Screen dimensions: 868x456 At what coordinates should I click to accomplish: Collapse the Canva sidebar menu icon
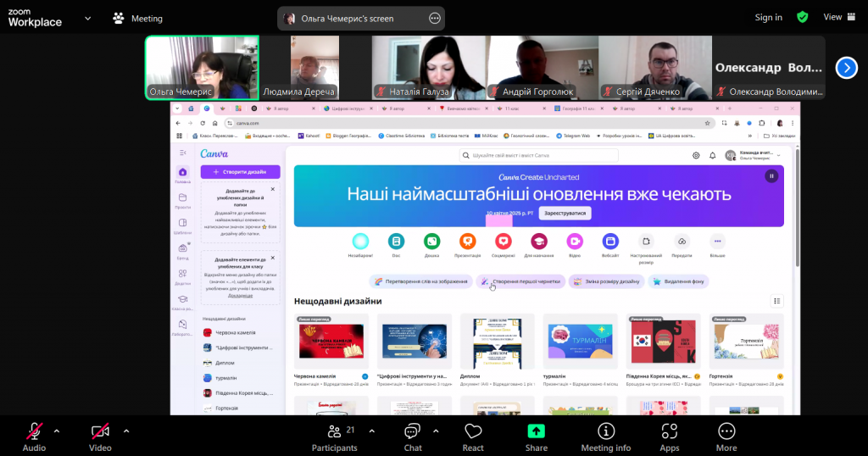[183, 153]
